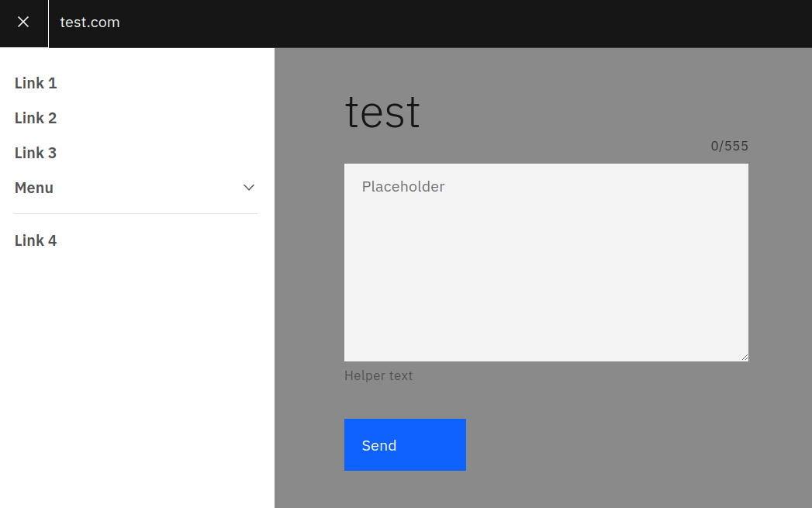812x508 pixels.
Task: Open Link 1 in the sidebar
Action: (x=36, y=82)
